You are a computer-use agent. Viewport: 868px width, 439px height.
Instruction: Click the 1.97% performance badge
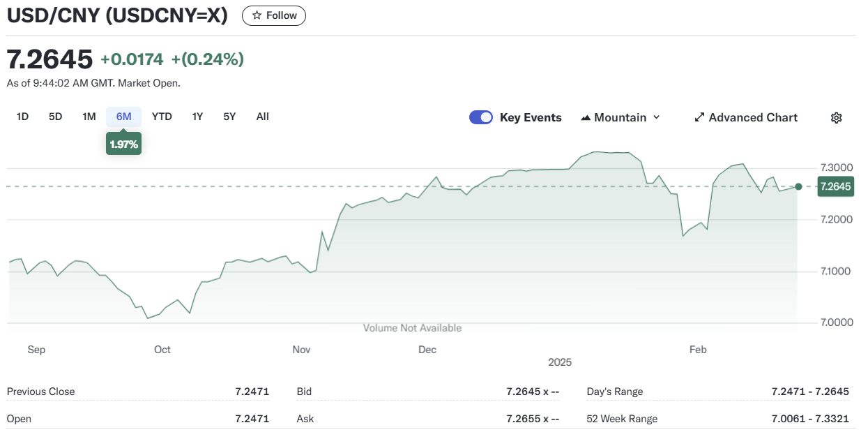click(x=123, y=144)
